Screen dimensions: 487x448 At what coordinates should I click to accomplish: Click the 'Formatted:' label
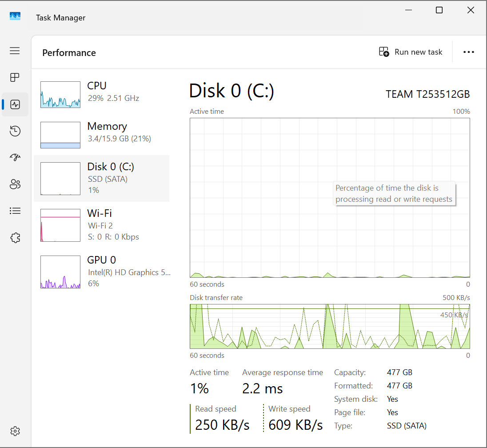353,385
